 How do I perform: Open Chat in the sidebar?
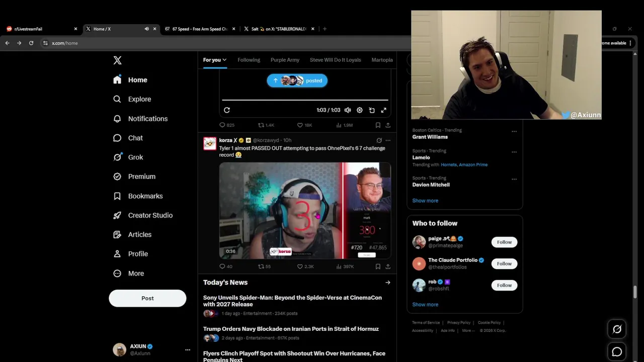coord(128,138)
